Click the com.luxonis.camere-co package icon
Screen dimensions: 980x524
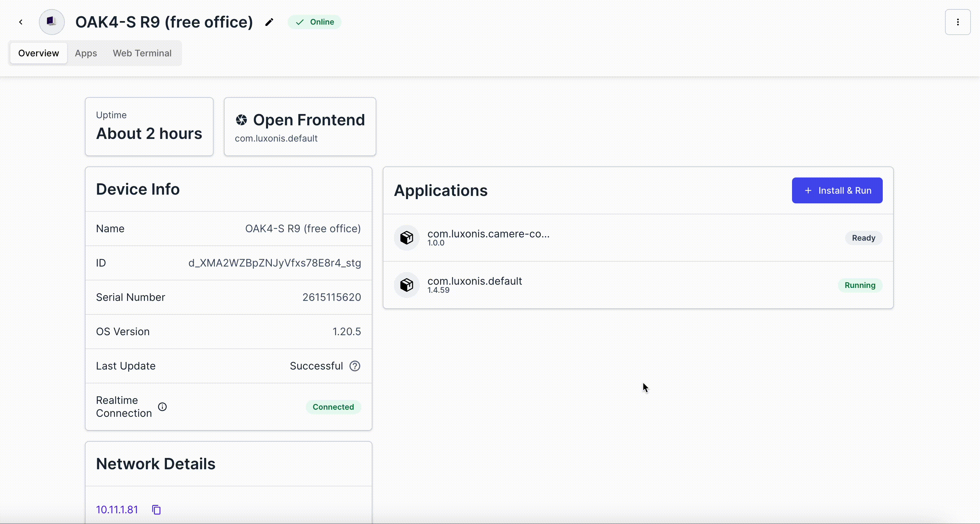pos(406,238)
